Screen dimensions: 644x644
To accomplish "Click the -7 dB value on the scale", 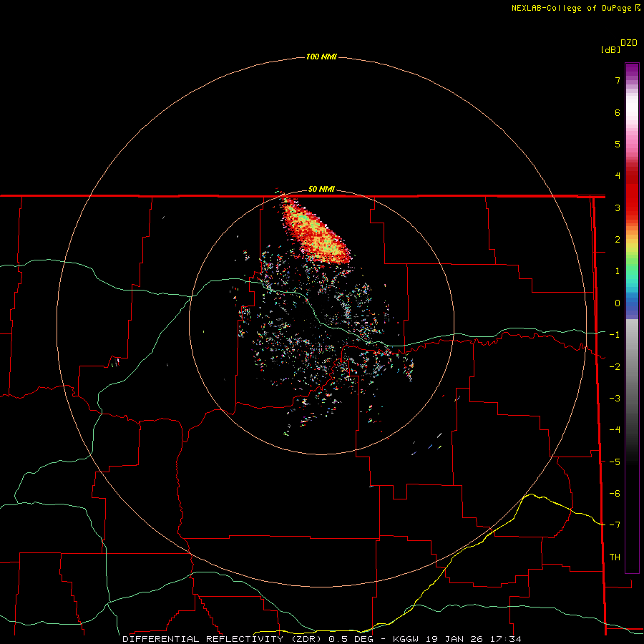I will pos(615,525).
